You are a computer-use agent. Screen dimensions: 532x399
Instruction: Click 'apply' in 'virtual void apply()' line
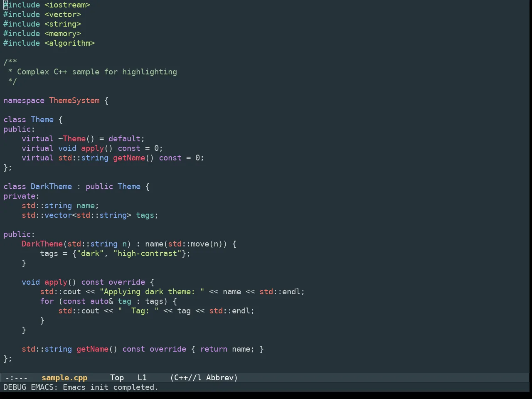(x=93, y=148)
